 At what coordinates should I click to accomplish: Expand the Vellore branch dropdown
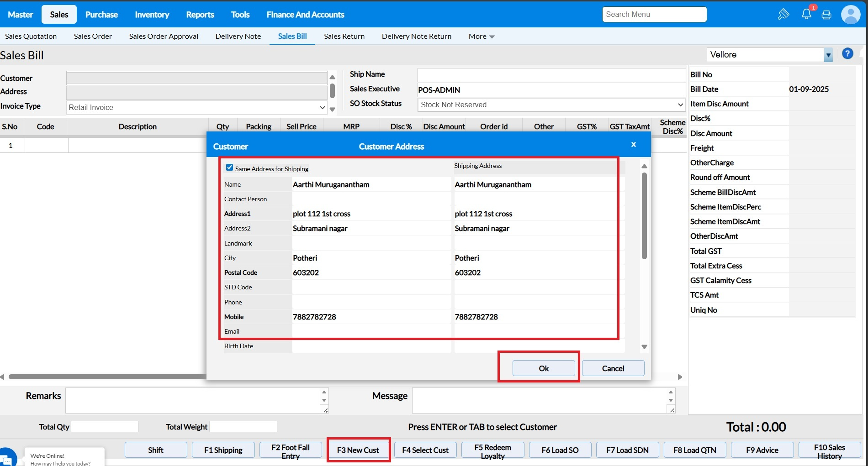click(828, 55)
